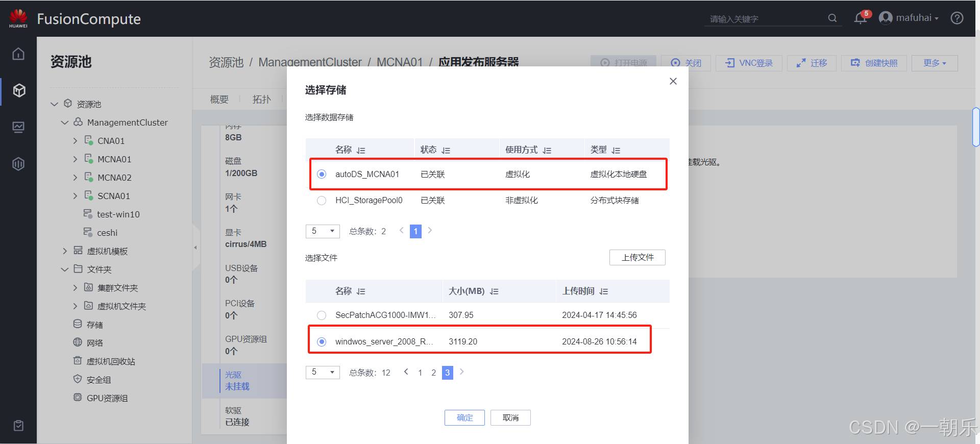This screenshot has height=444, width=980.
Task: Open the alarm notification bell
Action: (861, 18)
